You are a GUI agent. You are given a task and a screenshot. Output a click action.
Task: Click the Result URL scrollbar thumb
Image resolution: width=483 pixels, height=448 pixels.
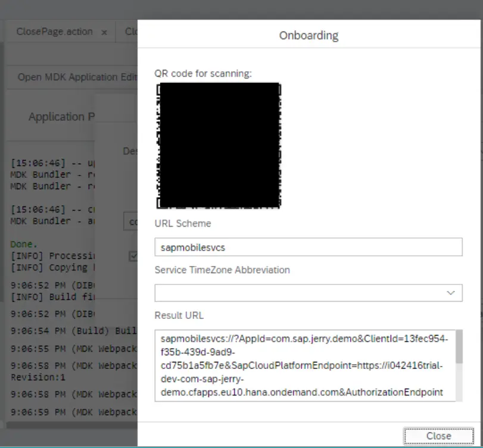pyautogui.click(x=459, y=347)
